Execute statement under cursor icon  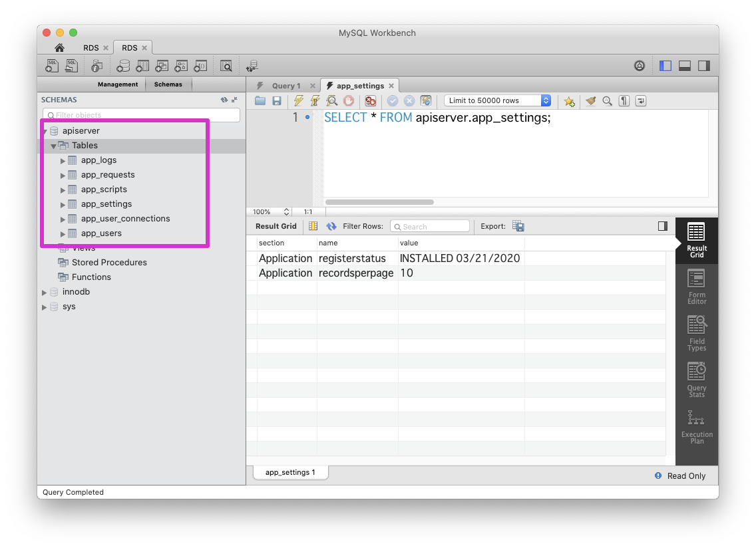[315, 100]
